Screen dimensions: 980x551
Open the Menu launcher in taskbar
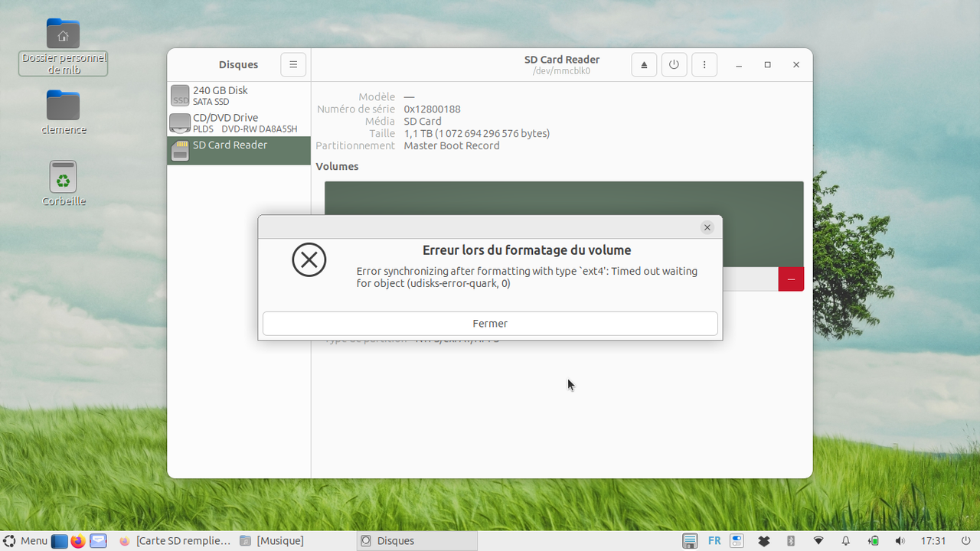[25, 541]
